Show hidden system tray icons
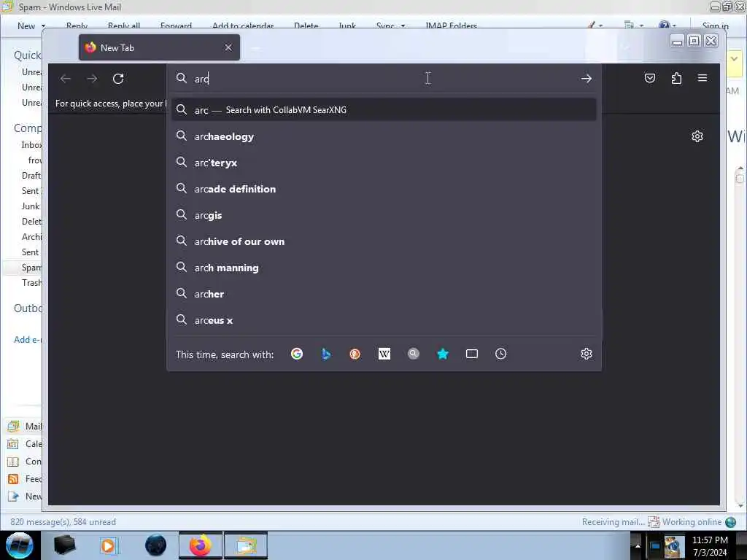This screenshot has width=747, height=560. pyautogui.click(x=638, y=545)
